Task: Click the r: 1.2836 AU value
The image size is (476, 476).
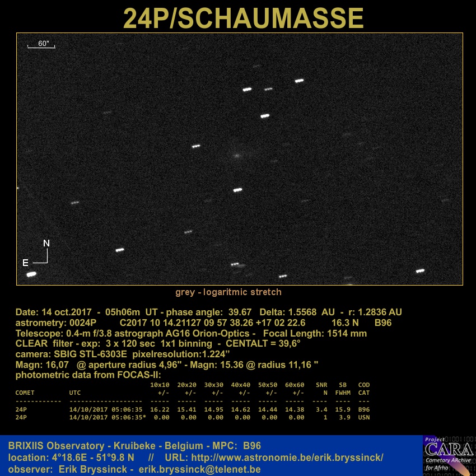Action: pyautogui.click(x=375, y=312)
